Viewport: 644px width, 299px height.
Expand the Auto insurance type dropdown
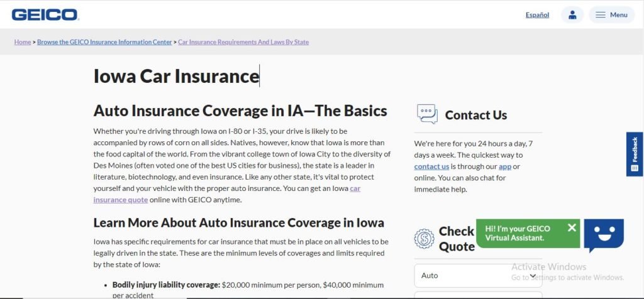coord(478,276)
